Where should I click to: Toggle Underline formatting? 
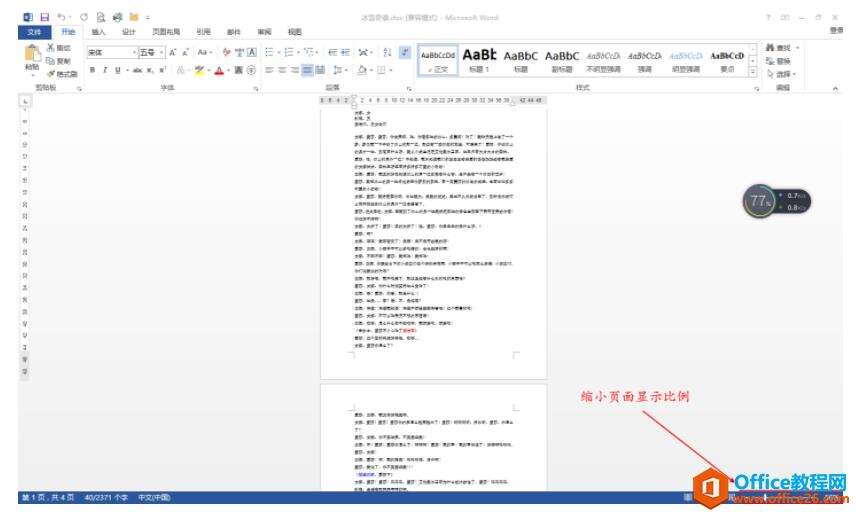point(117,70)
